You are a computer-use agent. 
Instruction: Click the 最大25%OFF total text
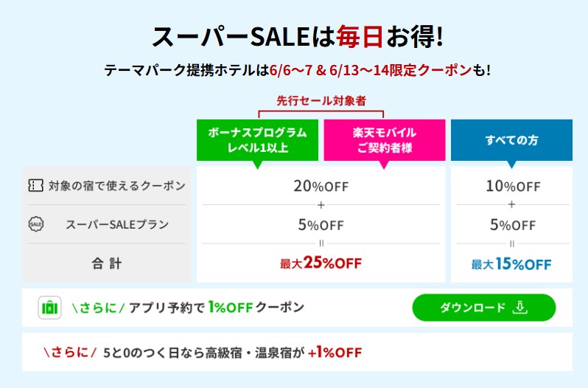321,263
